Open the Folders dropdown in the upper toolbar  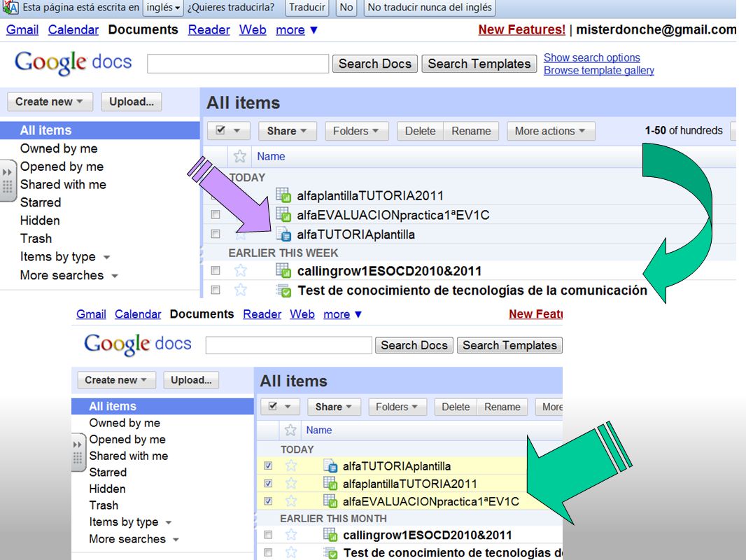coord(356,131)
